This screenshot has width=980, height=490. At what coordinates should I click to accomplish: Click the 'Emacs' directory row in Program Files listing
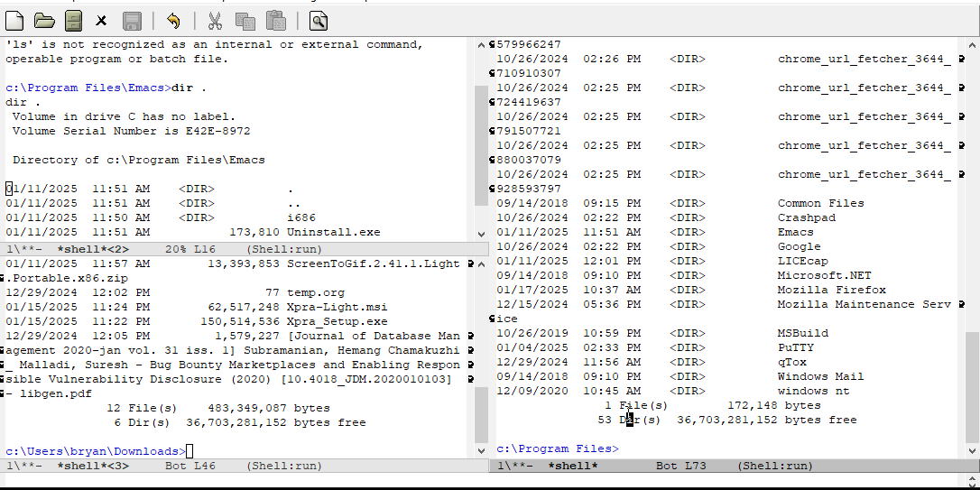[x=655, y=232]
